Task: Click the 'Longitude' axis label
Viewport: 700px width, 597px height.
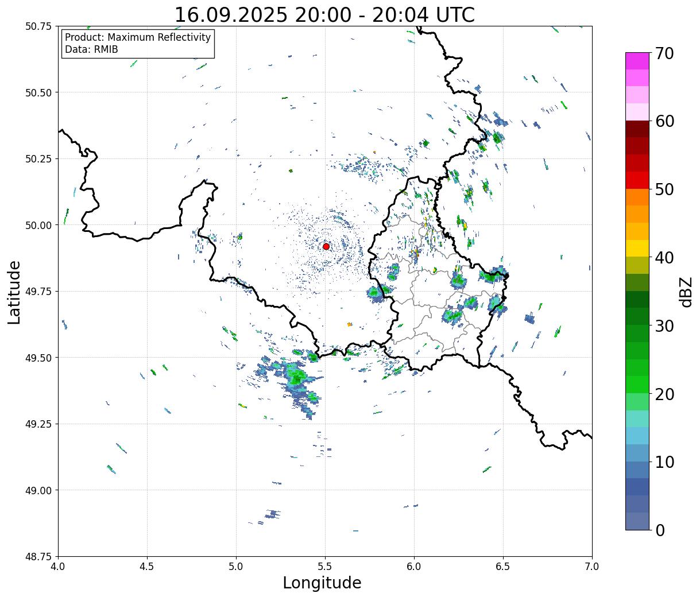Action: pos(322,583)
